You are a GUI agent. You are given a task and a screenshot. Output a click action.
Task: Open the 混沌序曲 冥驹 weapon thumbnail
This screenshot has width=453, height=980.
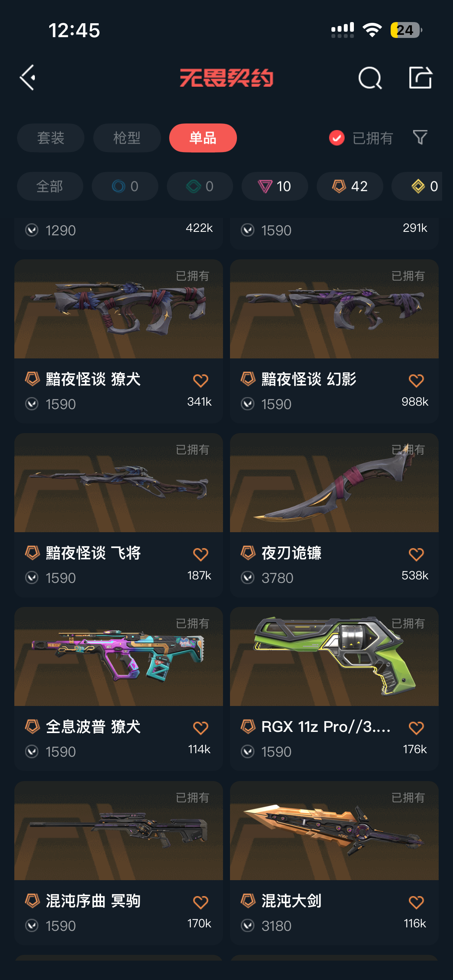pyautogui.click(x=118, y=831)
